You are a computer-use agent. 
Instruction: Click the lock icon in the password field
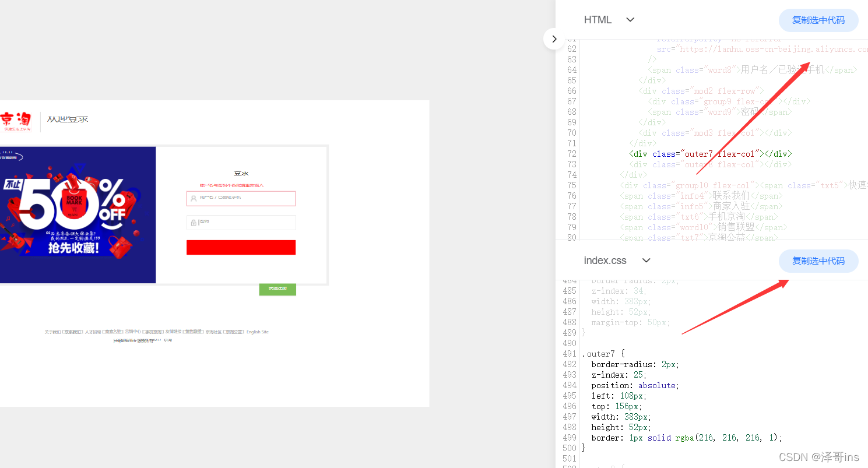(194, 223)
